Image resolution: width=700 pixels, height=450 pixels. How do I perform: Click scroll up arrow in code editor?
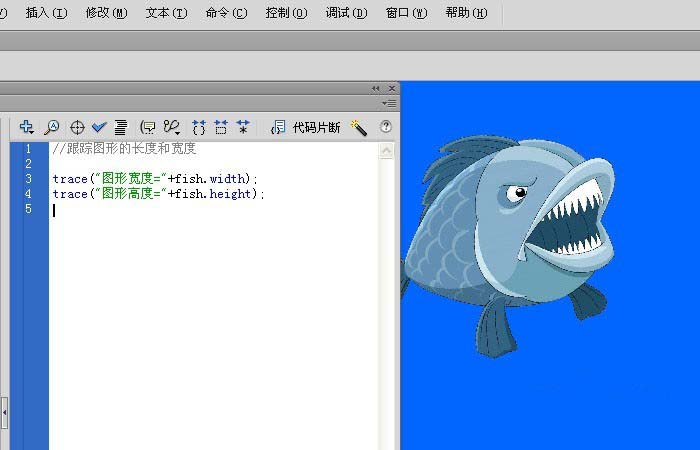pos(386,150)
